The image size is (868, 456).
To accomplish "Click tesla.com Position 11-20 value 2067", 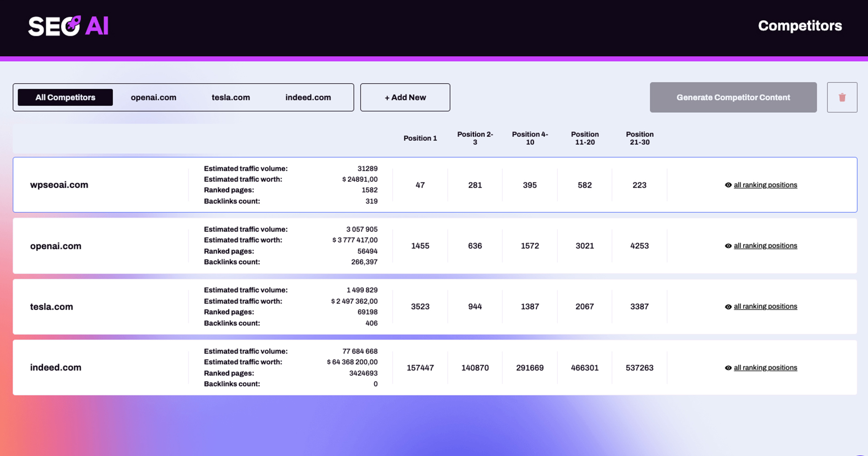I will [585, 307].
